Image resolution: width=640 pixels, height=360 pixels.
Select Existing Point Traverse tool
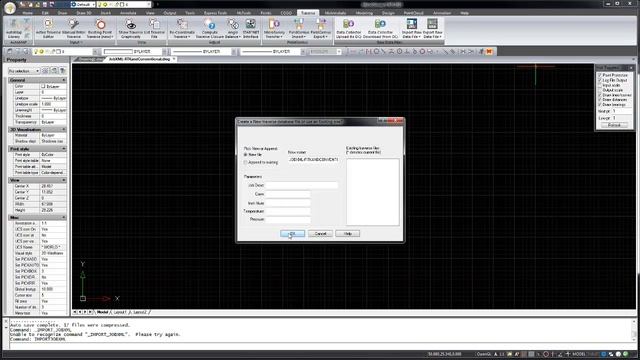[x=100, y=28]
